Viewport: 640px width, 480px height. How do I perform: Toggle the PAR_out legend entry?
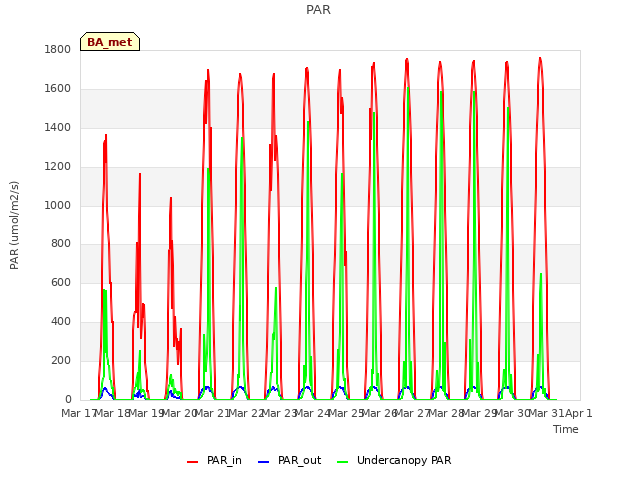coord(290,460)
